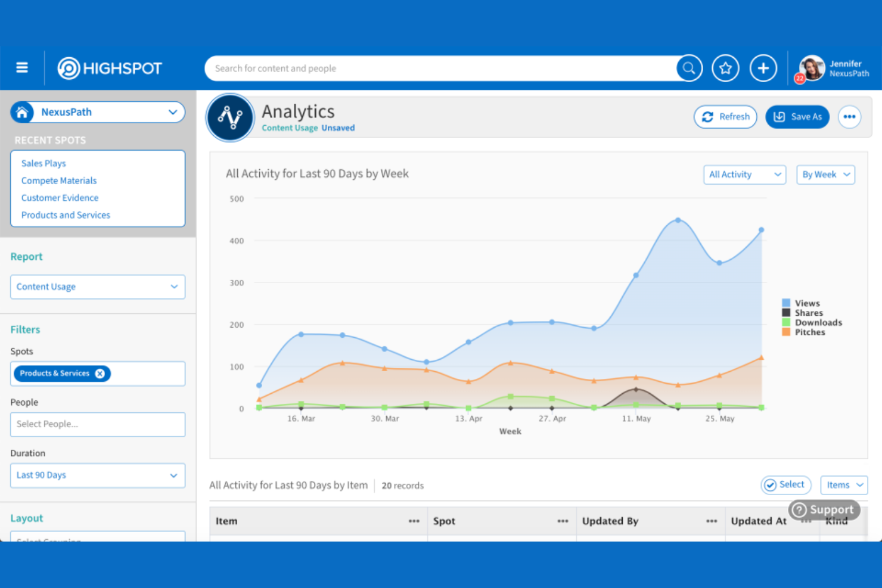
Task: Open the overflow menu beside Save As
Action: click(x=849, y=117)
